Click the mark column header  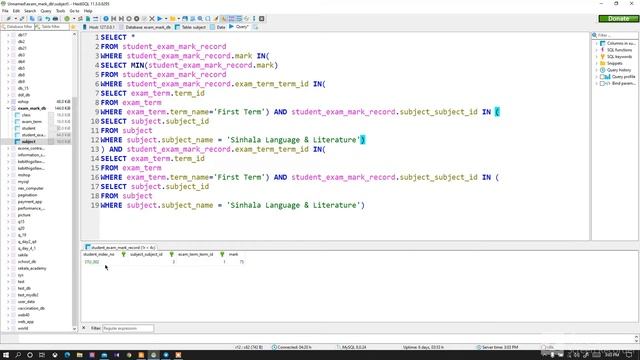233,254
